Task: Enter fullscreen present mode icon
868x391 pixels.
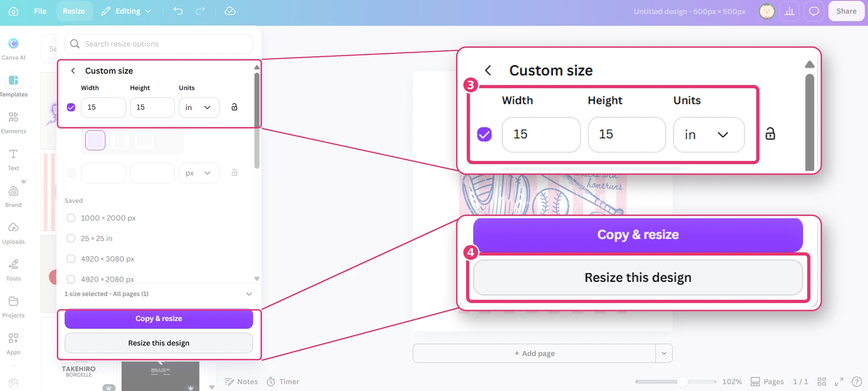Action: 839,381
